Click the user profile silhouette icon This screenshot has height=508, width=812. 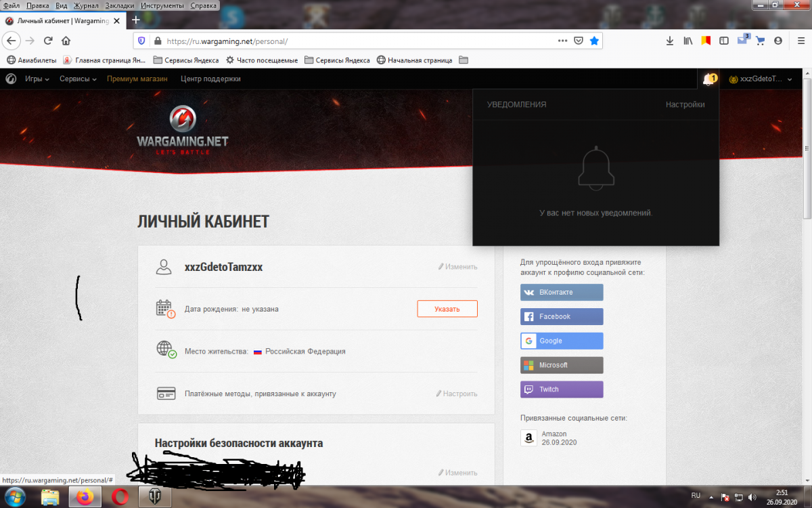164,267
